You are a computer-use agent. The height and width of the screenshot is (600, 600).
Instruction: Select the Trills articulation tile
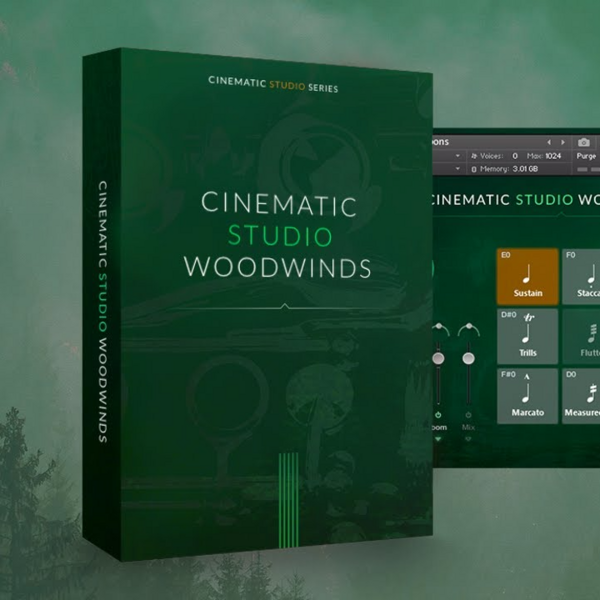527,336
